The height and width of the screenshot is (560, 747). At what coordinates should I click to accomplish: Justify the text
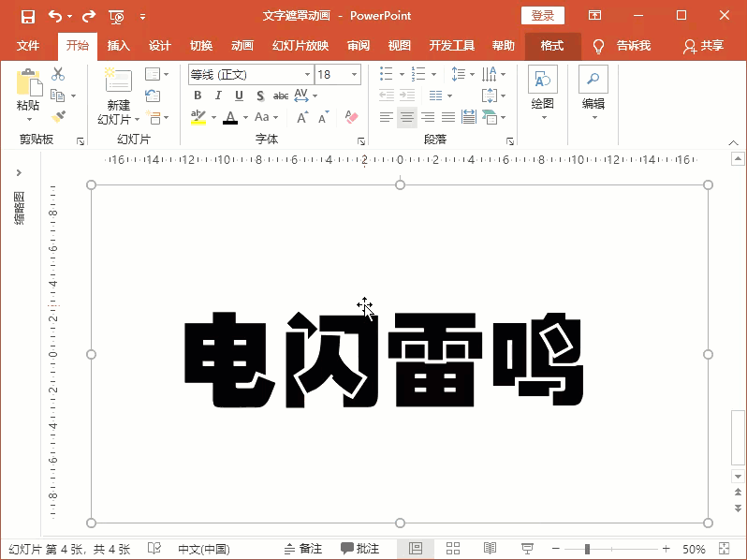tap(448, 117)
